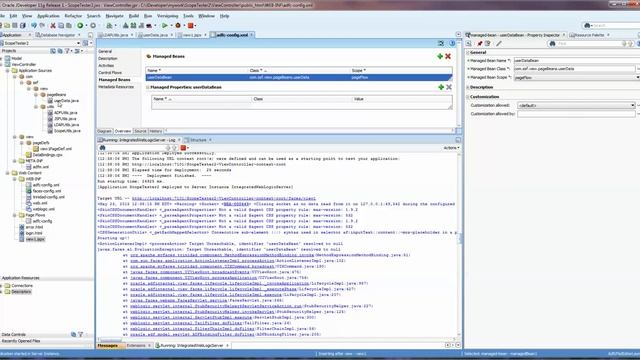Click the filter icon in Data Controls bar
The height and width of the screenshot is (360, 640).
tap(80, 334)
